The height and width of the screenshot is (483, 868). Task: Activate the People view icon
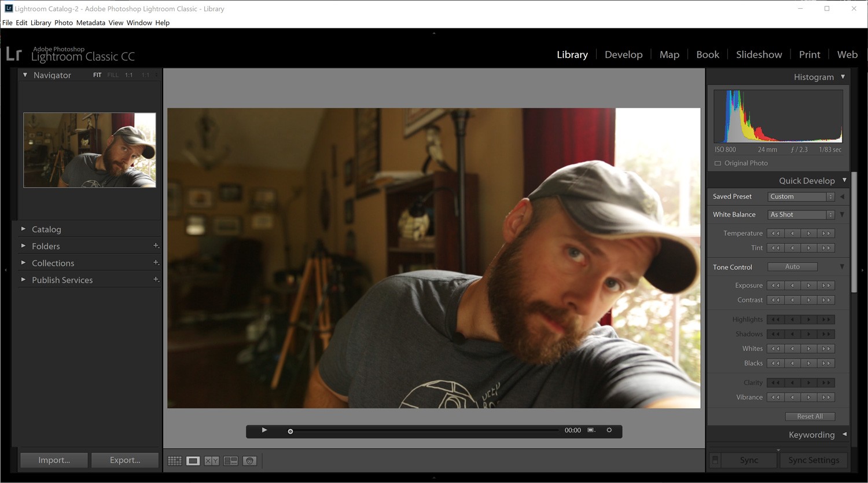pos(249,460)
